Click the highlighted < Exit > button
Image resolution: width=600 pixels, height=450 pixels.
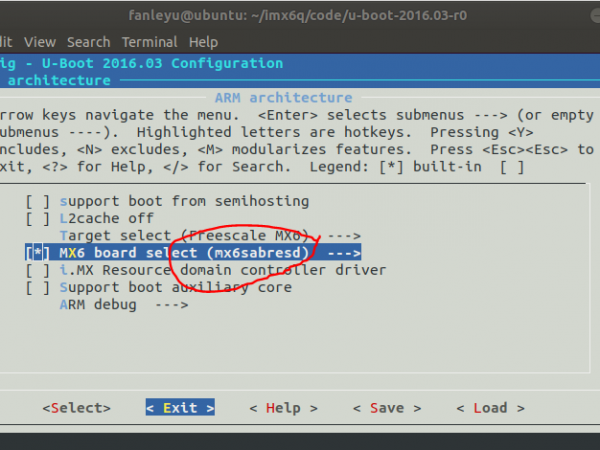(x=180, y=408)
